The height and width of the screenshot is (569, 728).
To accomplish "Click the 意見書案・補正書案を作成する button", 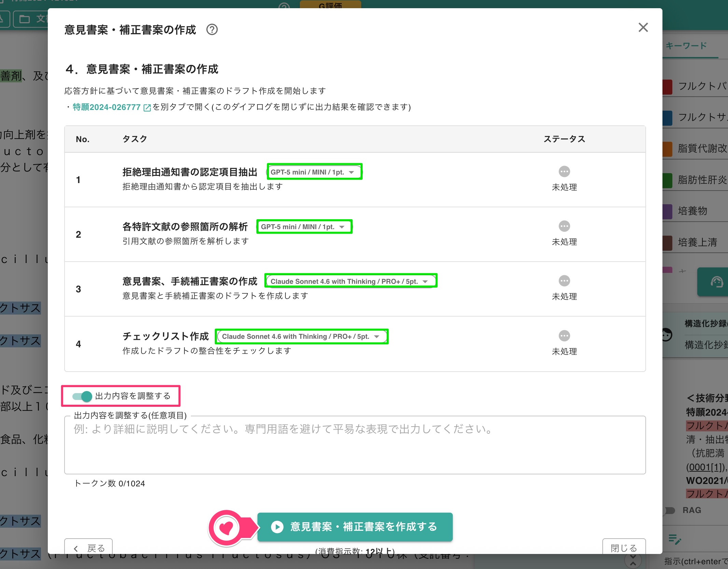I will click(x=355, y=527).
